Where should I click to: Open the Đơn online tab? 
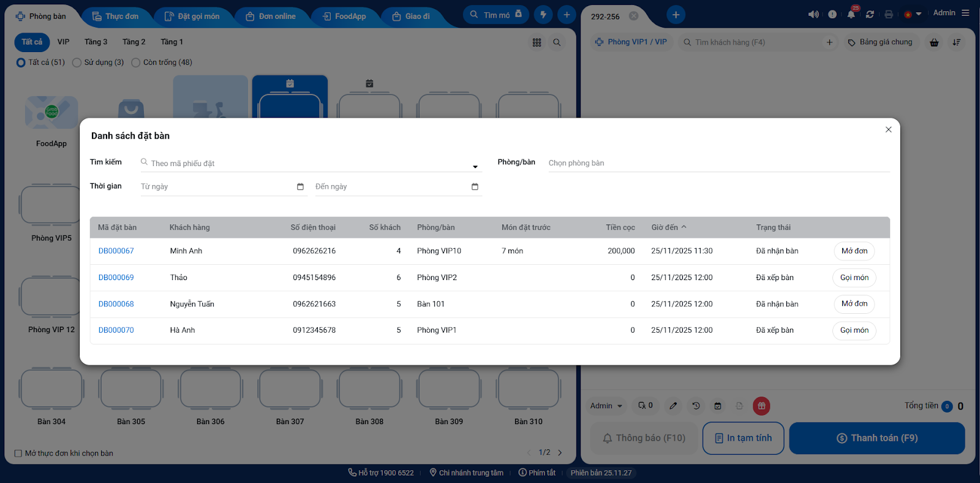pyautogui.click(x=271, y=17)
